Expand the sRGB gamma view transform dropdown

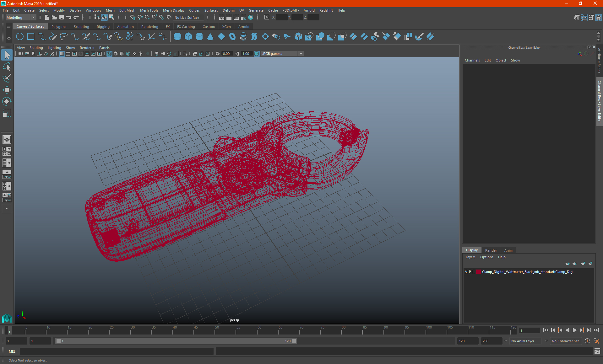301,54
